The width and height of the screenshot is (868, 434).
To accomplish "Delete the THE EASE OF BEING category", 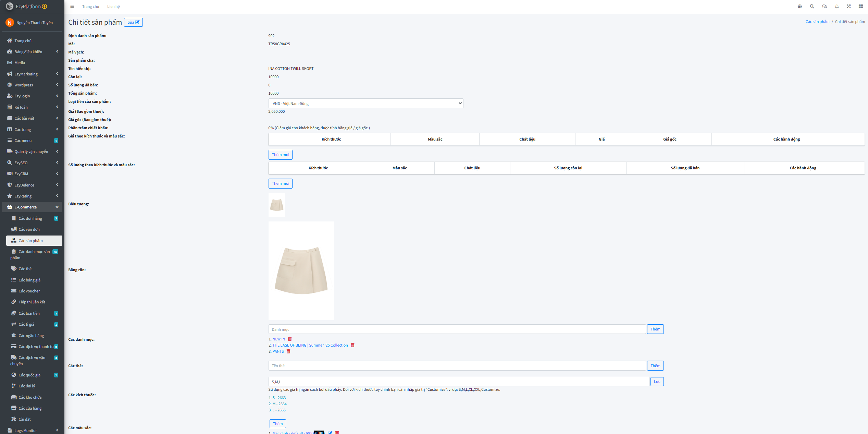I will pos(352,345).
